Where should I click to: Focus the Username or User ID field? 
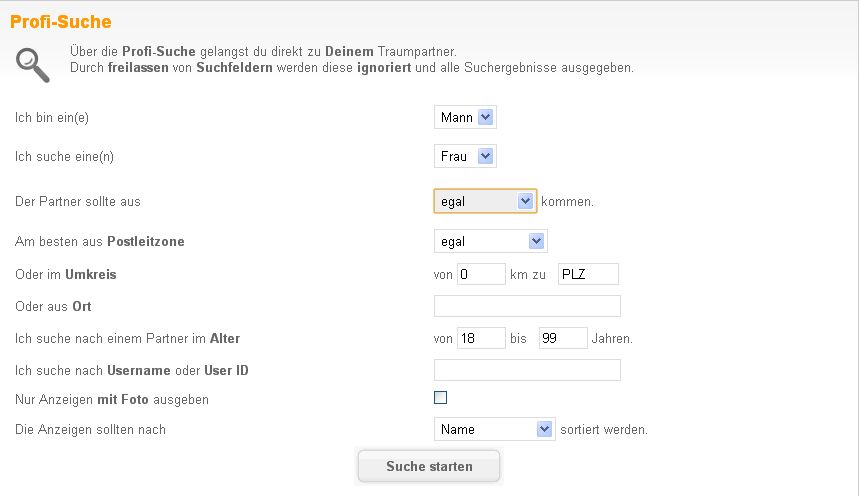click(527, 370)
